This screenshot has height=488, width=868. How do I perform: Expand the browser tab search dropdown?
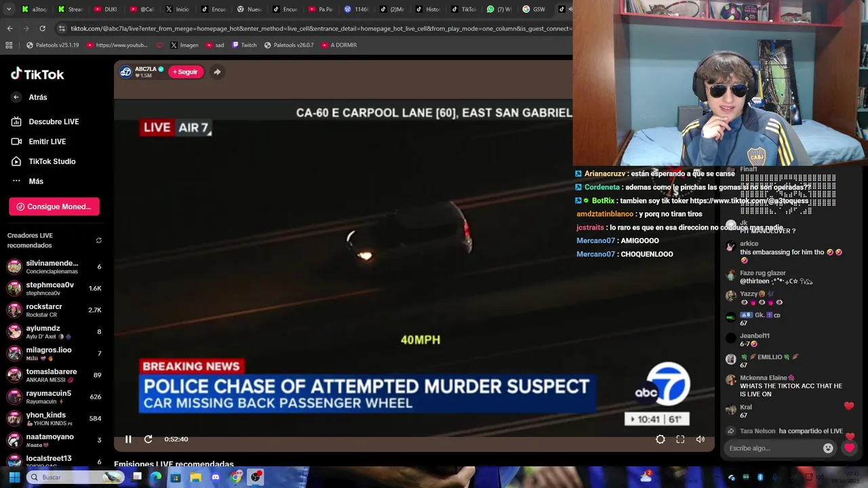coord(9,9)
